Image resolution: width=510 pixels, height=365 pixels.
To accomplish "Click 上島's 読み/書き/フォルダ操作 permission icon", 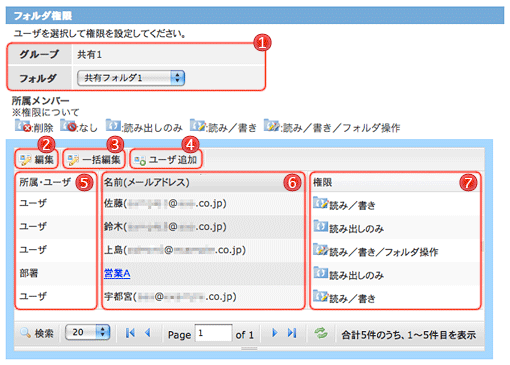I will [x=320, y=250].
